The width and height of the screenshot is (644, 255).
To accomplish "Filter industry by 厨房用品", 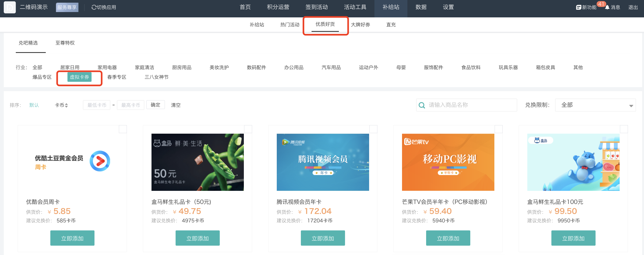I will coord(182,68).
